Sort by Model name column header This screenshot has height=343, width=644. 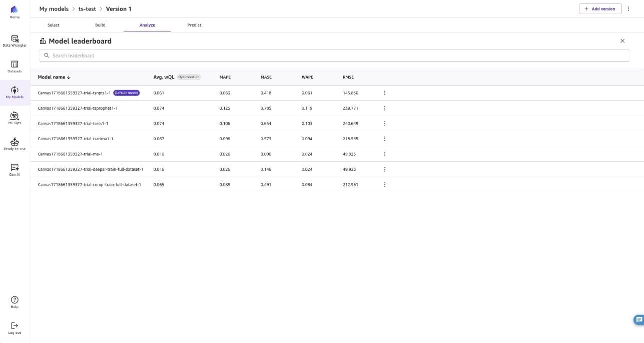[x=54, y=77]
